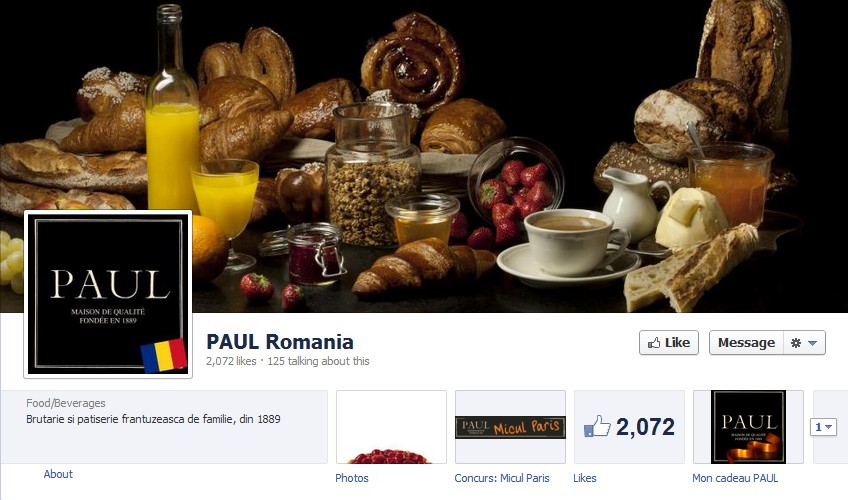Click the Romanian flag on profile picture

point(164,356)
